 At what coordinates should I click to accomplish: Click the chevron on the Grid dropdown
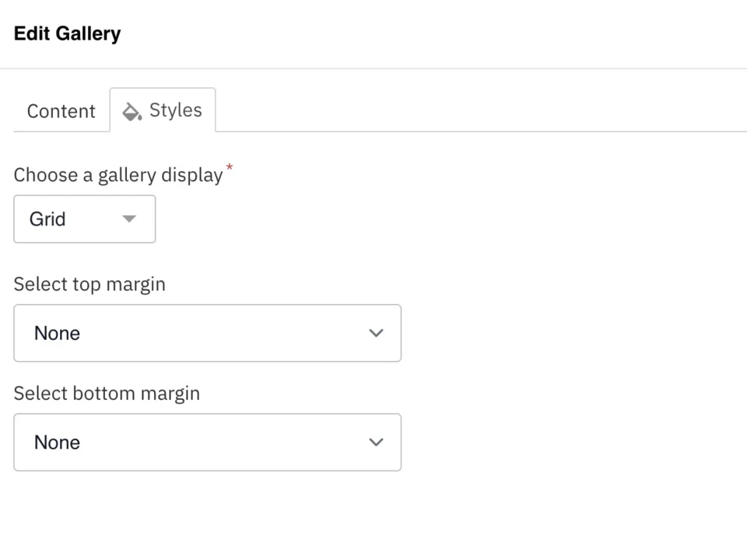pyautogui.click(x=129, y=219)
